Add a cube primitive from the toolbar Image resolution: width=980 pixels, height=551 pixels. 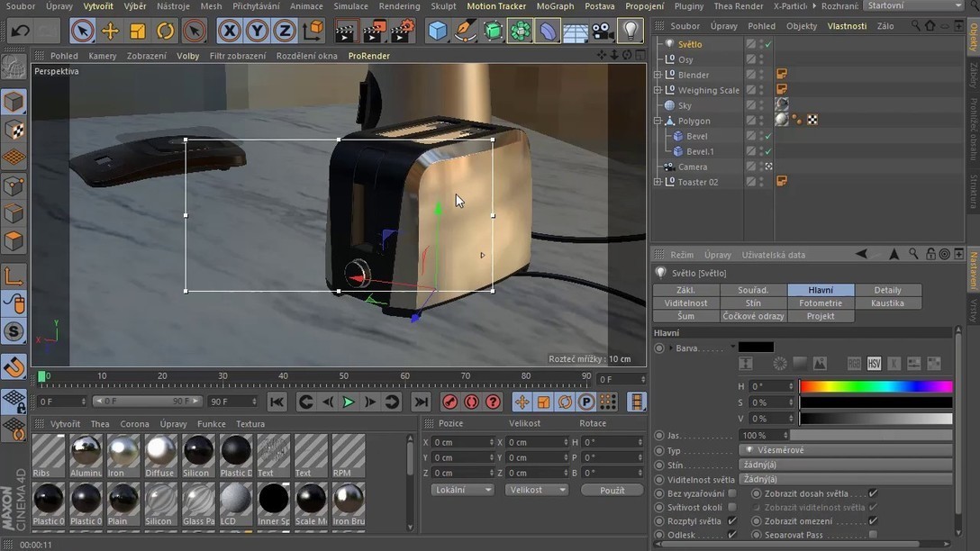coord(438,32)
